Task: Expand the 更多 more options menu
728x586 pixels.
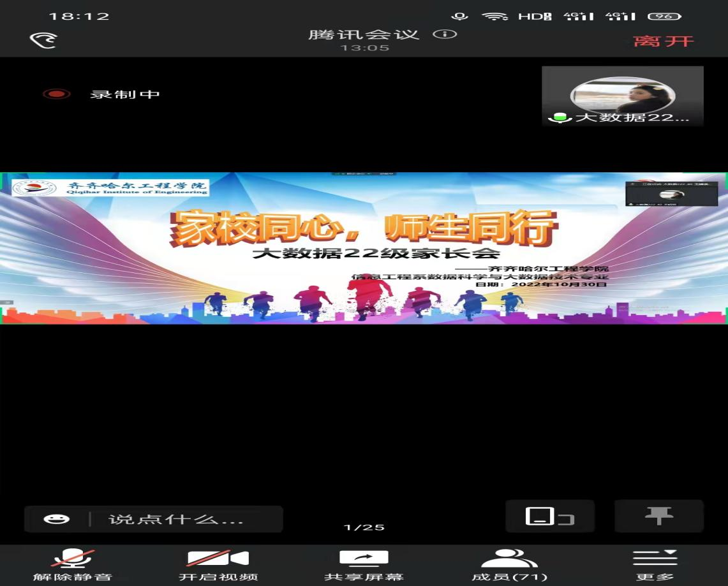Action: [655, 564]
